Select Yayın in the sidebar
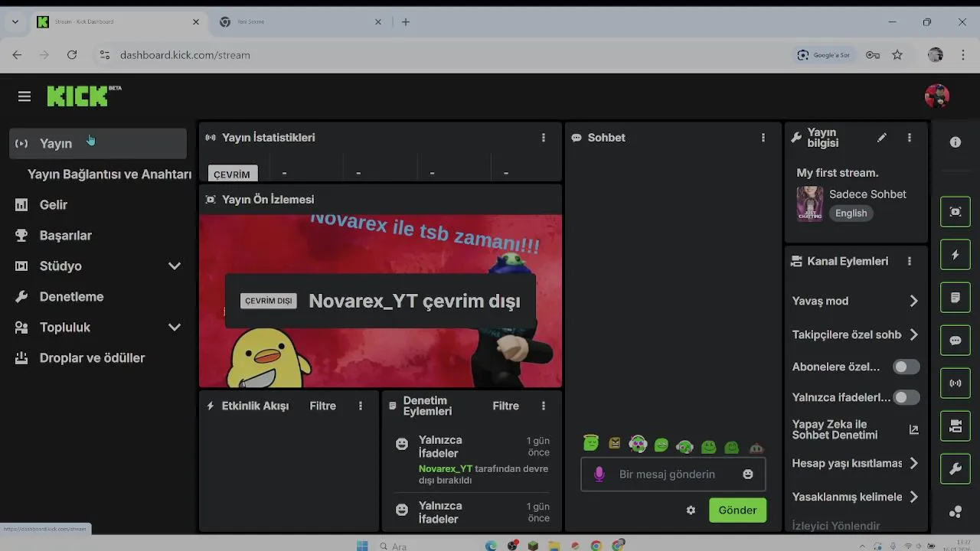This screenshot has height=551, width=980. click(98, 143)
